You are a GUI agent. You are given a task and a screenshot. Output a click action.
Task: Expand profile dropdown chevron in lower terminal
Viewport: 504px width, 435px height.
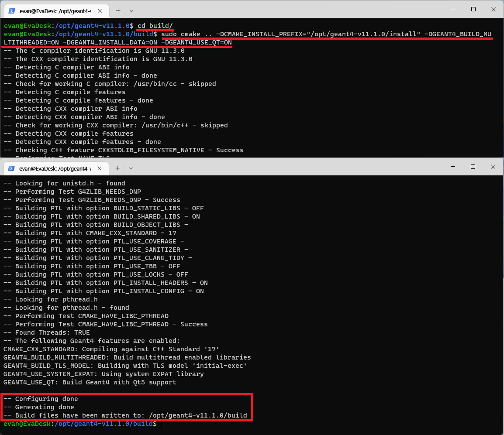coord(131,168)
